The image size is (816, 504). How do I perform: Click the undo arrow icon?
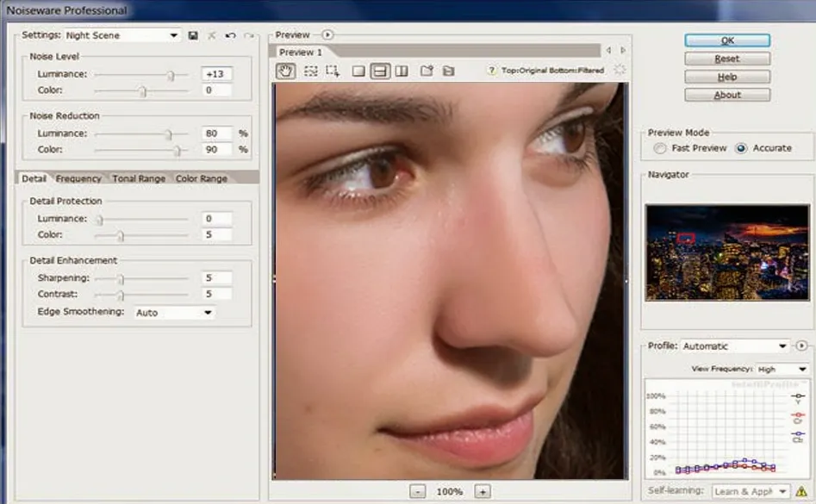coord(230,35)
